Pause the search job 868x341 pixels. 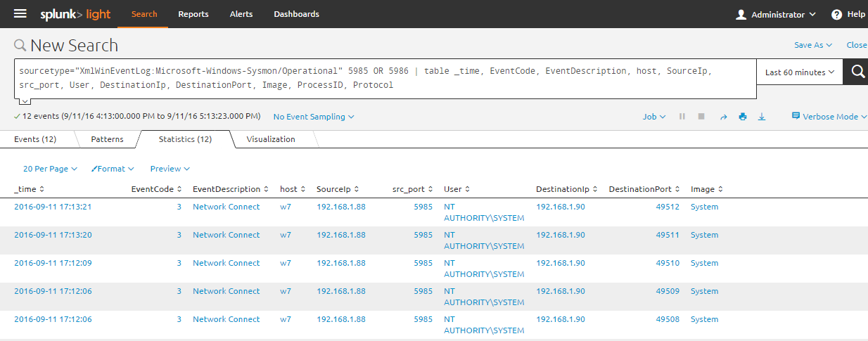click(x=682, y=117)
